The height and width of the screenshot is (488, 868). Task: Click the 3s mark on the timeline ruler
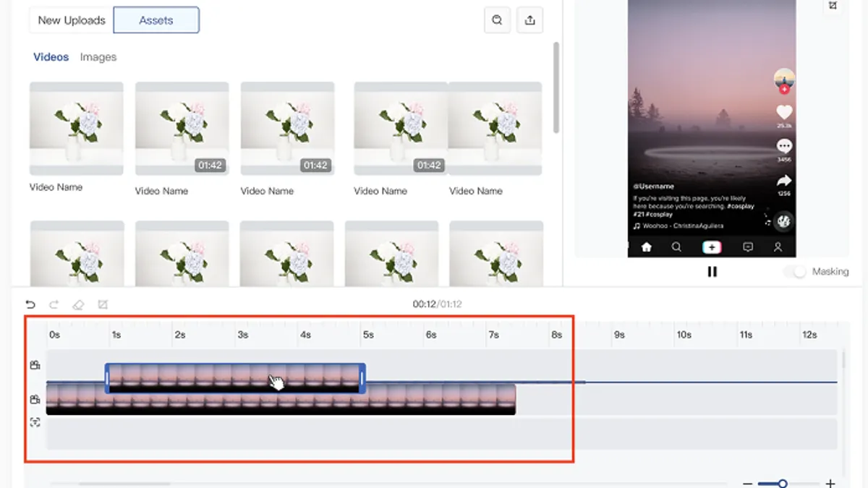point(243,335)
